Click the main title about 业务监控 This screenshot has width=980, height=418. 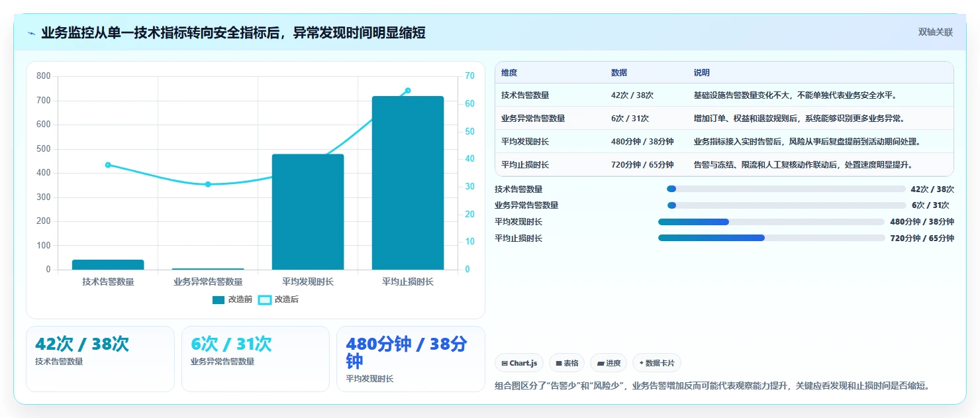[x=233, y=33]
